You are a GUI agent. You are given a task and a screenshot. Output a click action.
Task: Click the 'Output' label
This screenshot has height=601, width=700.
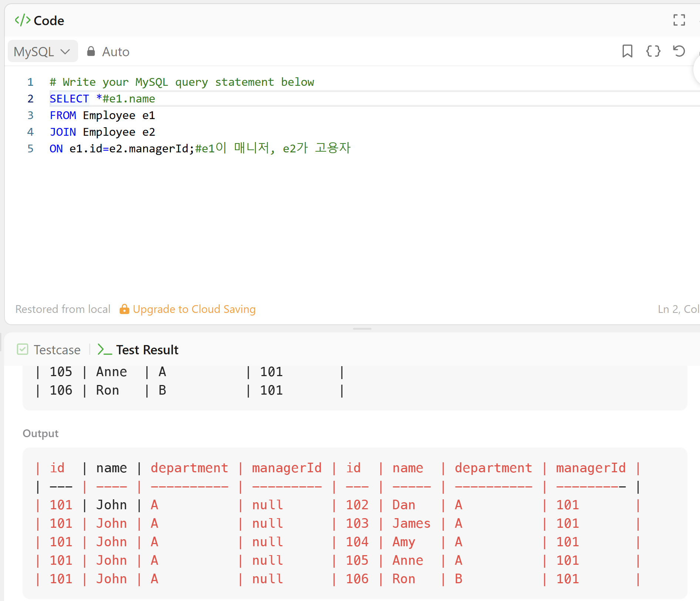pos(41,433)
